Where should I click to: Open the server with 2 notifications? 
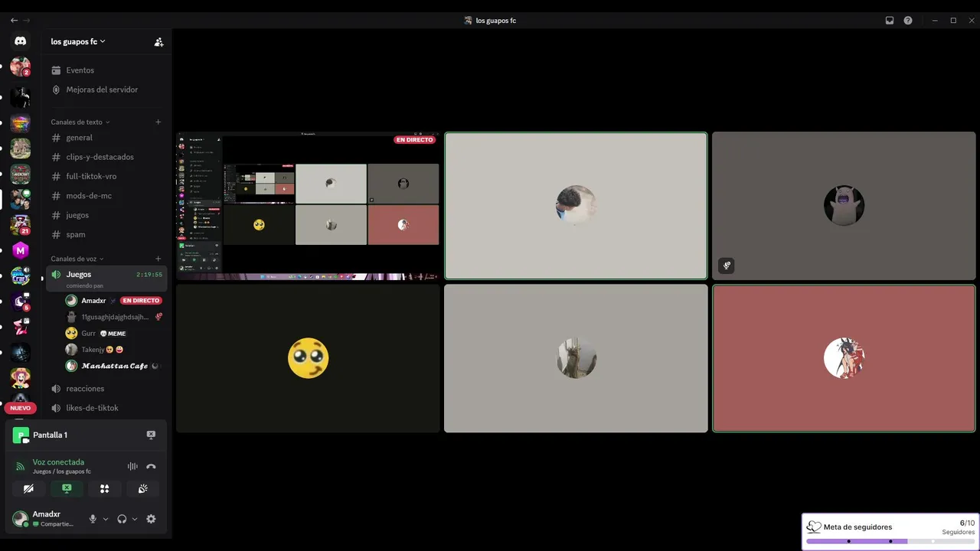[x=21, y=67]
